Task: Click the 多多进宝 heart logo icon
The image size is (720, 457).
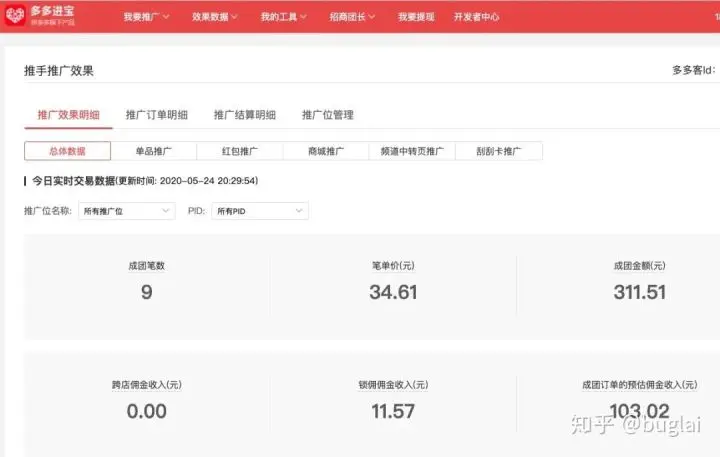Action: [x=15, y=15]
